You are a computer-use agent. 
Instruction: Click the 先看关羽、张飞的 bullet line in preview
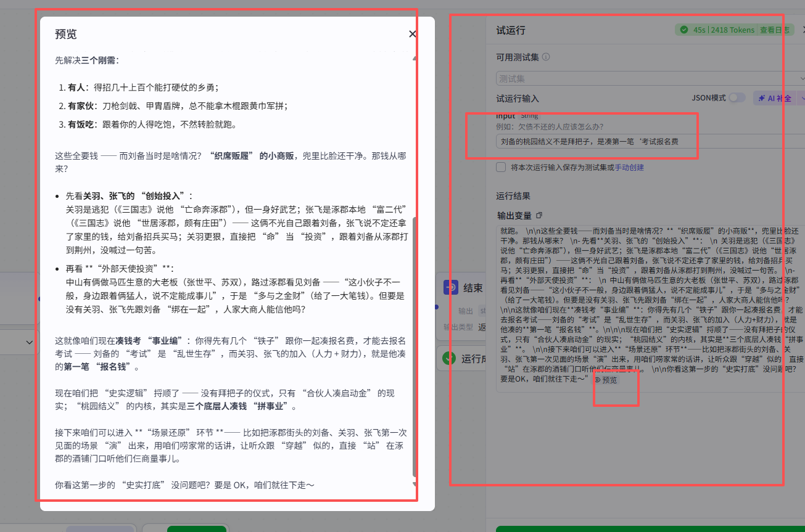pos(129,195)
